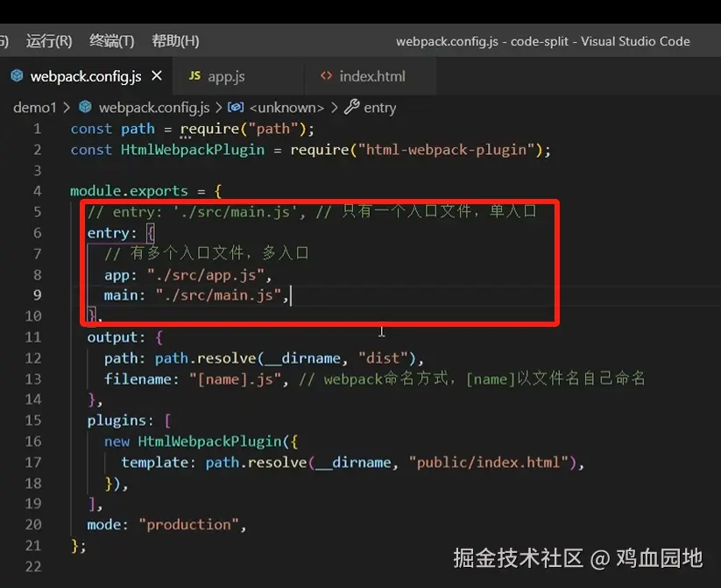This screenshot has width=721, height=588.
Task: Click line number 15 in the gutter
Action: (33, 420)
